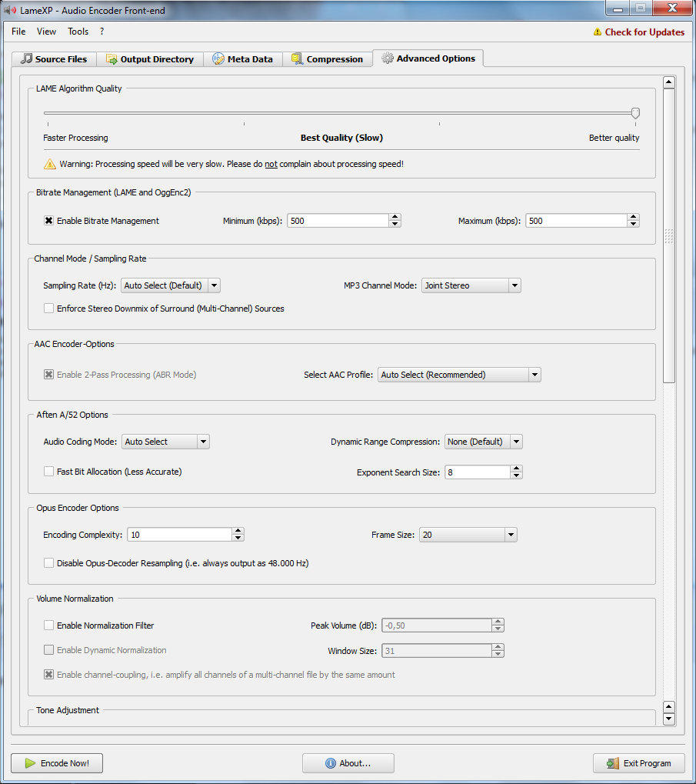The image size is (696, 784).
Task: Switch to the Compression tab
Action: [x=328, y=59]
